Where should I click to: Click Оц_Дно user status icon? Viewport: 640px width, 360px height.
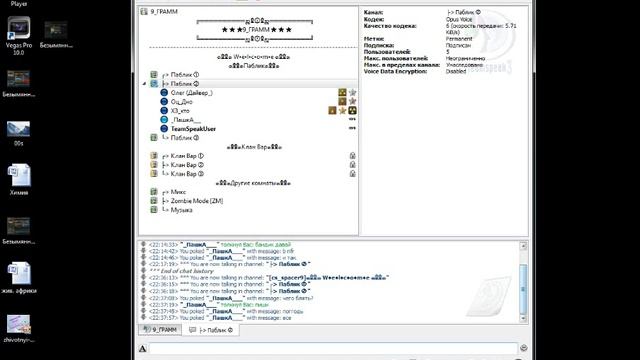(164, 102)
